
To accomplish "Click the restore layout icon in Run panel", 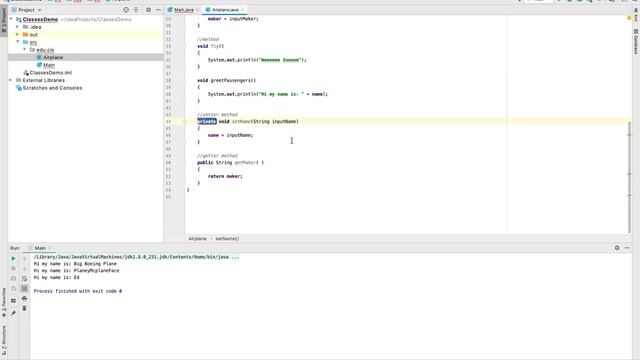I will [13, 301].
